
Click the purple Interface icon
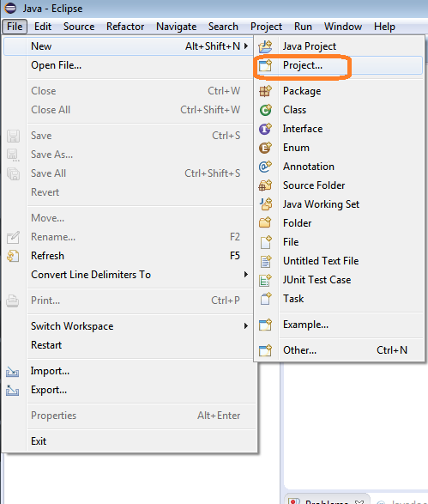[265, 129]
